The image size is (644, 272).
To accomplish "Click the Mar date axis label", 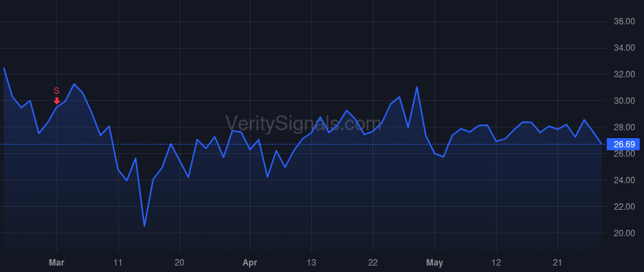I will click(57, 263).
